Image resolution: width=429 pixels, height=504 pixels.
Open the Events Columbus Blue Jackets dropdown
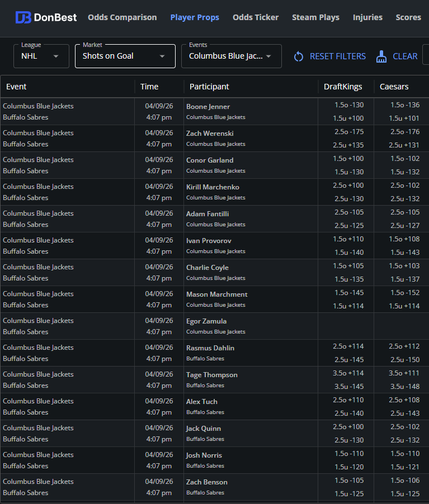232,56
